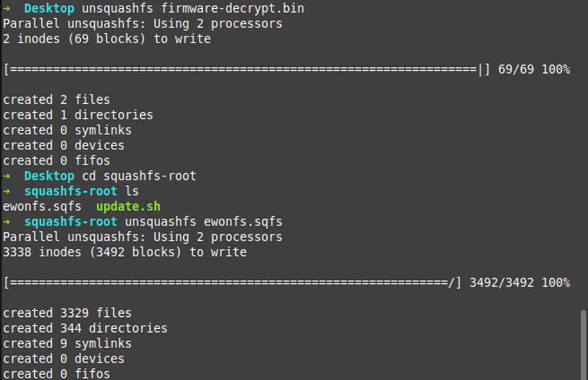Click the 'created 1 directories' line
Viewport: 588px width, 380px height.
[x=78, y=115]
